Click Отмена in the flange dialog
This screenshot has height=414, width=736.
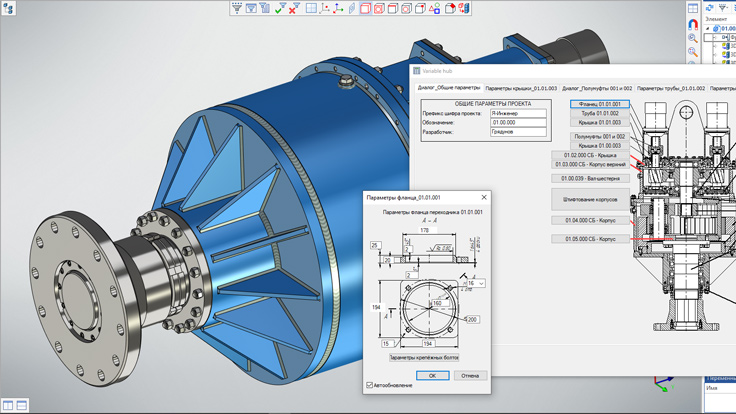(x=470, y=376)
